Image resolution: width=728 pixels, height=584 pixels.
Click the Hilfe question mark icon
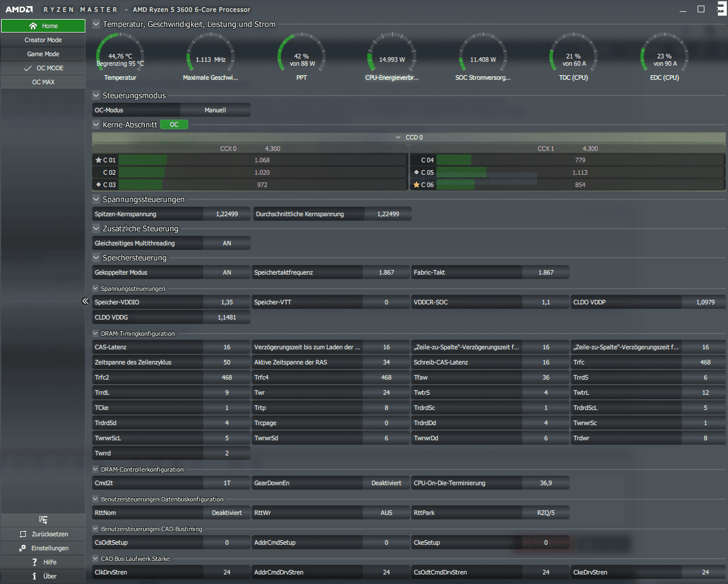[x=35, y=562]
